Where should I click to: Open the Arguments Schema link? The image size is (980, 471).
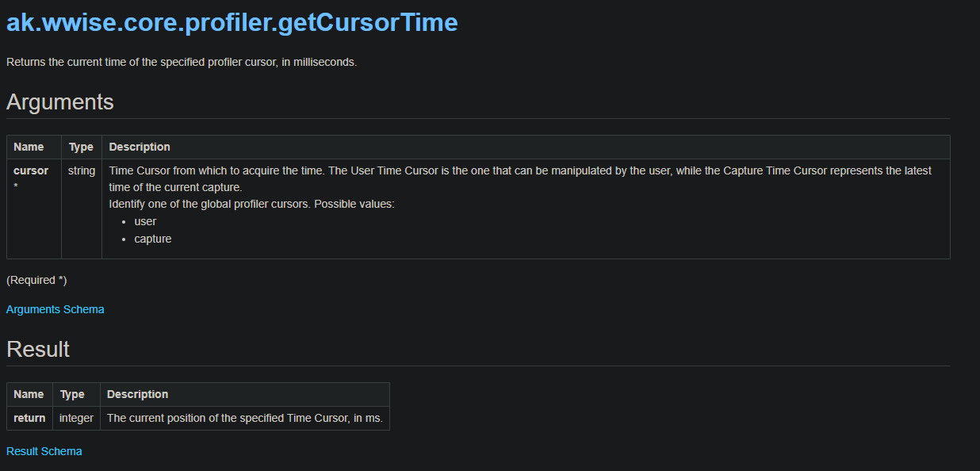56,309
